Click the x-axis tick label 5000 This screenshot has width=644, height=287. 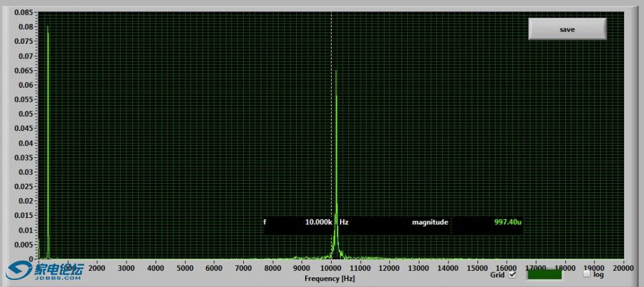point(185,268)
